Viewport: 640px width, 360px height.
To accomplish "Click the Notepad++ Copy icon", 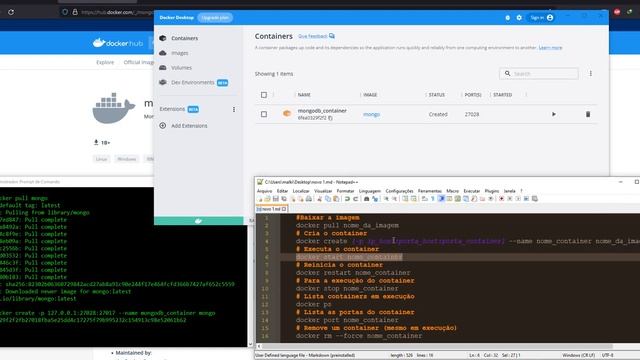I will pos(328,199).
